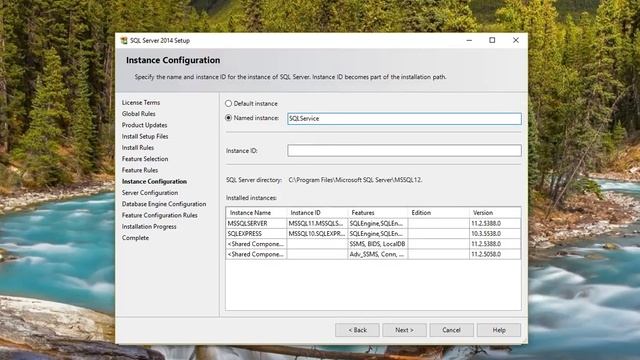Click the MSSQL10.SQLEXPR... instance ID cell

(x=317, y=234)
